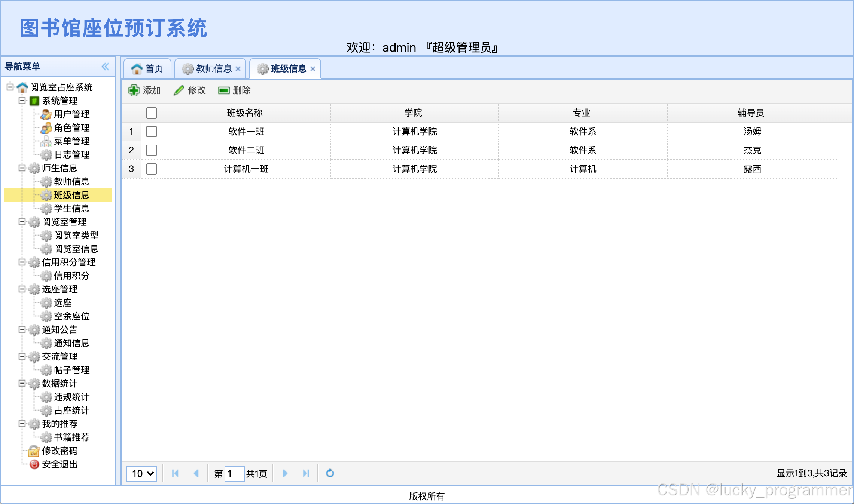
Task: Collapse the 系统管理 tree node
Action: [x=22, y=101]
